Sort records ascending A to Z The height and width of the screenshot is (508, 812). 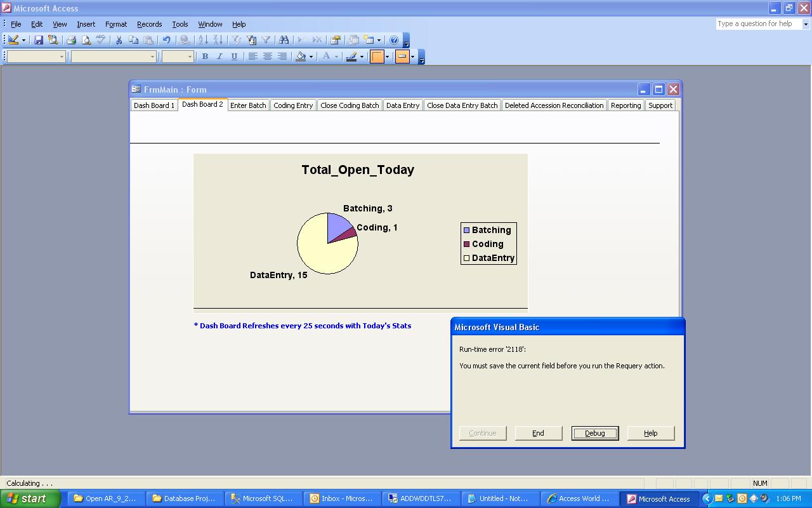tap(203, 40)
